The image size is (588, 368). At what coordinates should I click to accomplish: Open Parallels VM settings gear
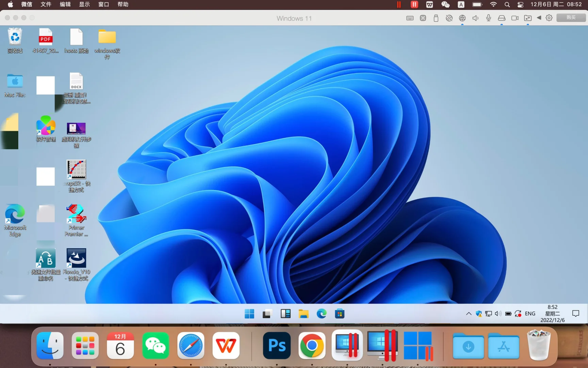(549, 18)
